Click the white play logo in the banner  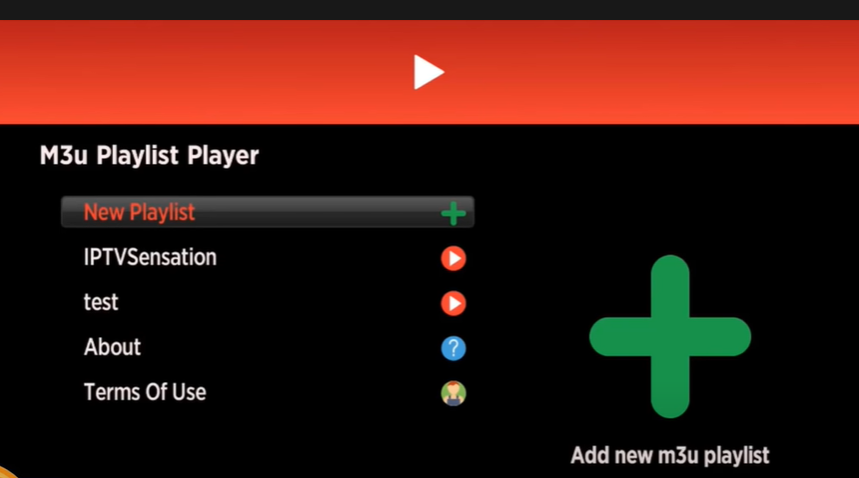427,72
